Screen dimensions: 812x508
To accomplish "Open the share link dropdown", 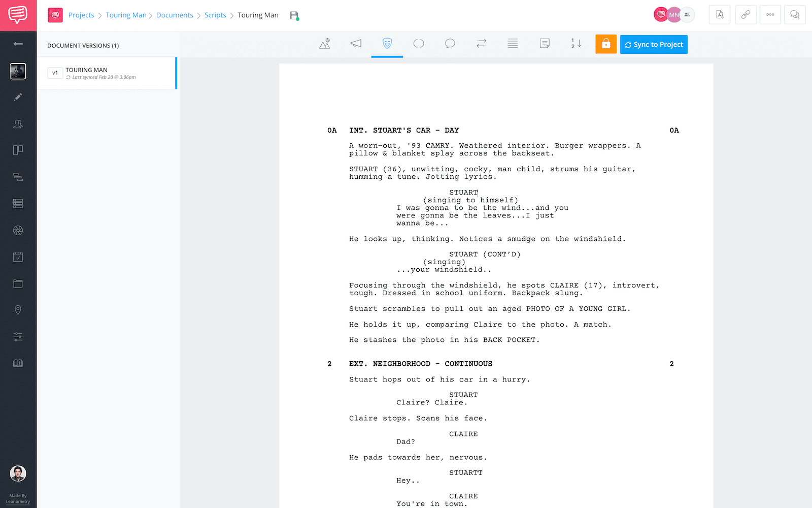I will (x=746, y=15).
